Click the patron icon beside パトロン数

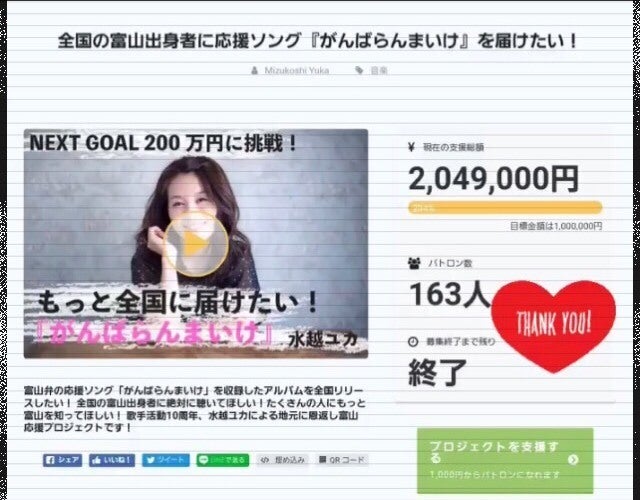[x=414, y=263]
